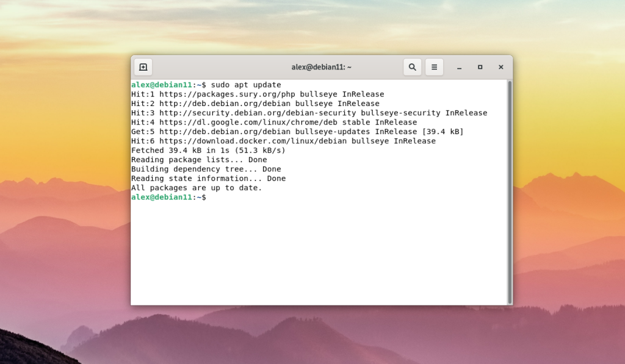Open a new terminal tab

pos(143,67)
